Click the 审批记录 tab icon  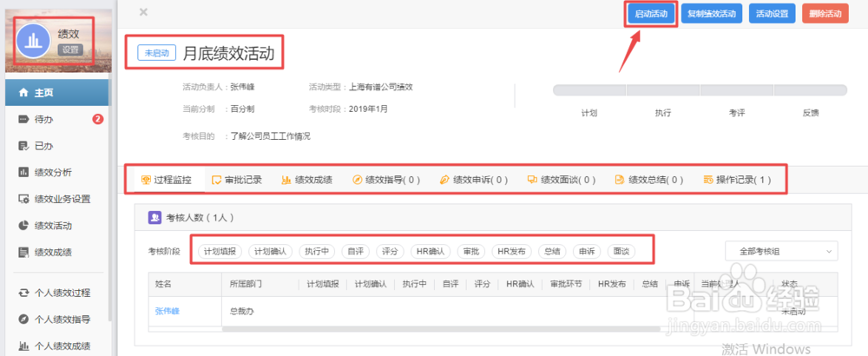(x=217, y=180)
